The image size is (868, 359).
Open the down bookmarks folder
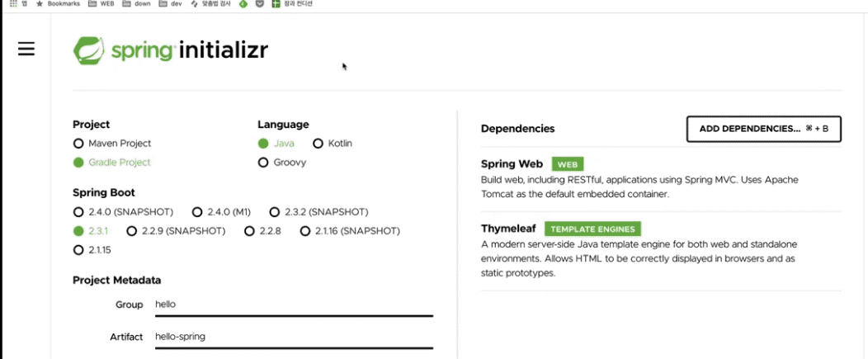[x=137, y=3]
